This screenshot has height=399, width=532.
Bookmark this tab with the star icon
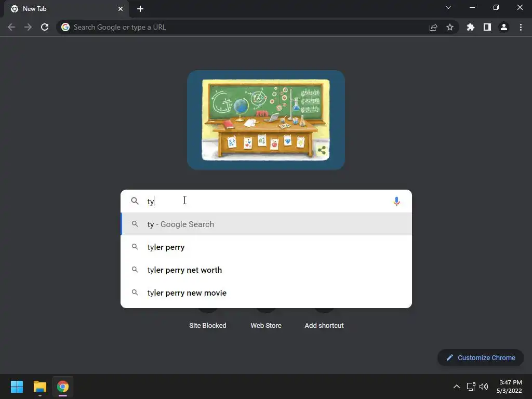click(x=450, y=27)
